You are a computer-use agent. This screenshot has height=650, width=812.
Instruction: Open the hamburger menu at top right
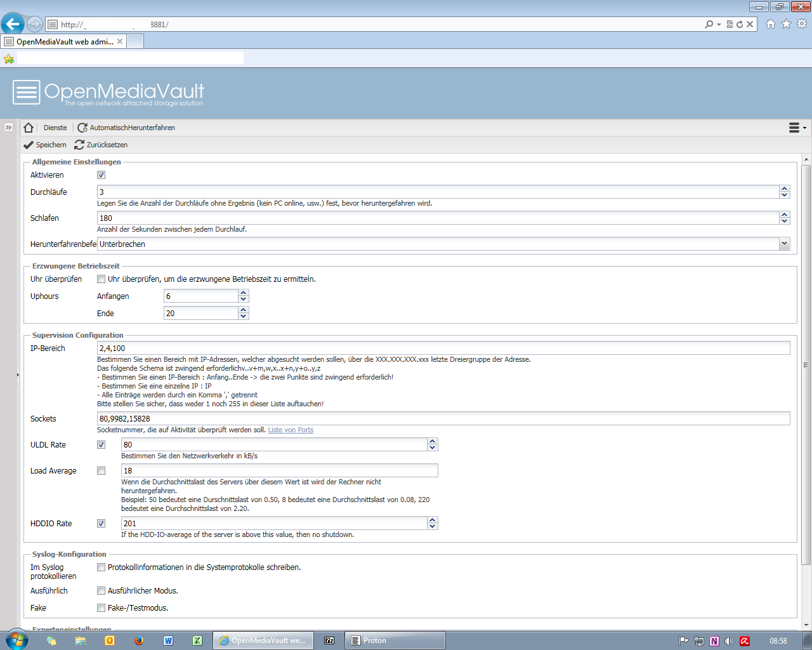[797, 128]
